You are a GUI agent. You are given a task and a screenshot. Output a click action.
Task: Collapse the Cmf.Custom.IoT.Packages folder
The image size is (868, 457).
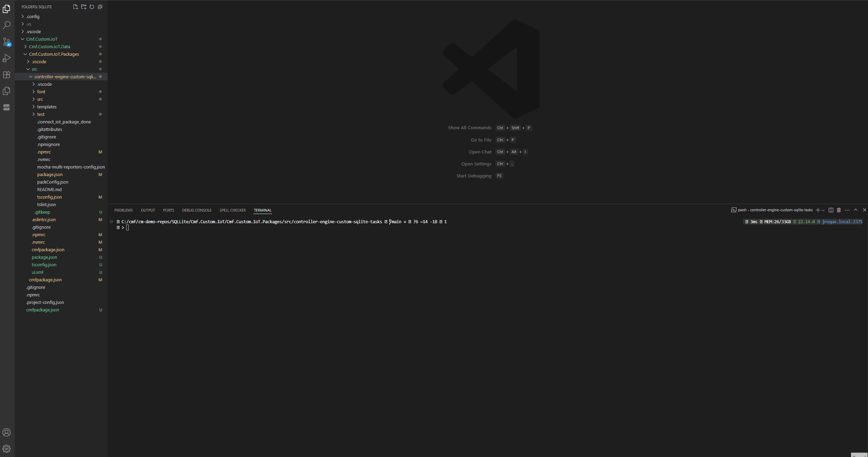61,54
